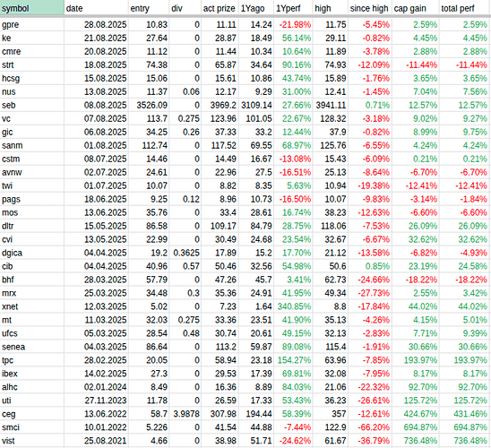Select the twi since high -19.38% cell
The height and width of the screenshot is (448, 491).
click(x=370, y=185)
